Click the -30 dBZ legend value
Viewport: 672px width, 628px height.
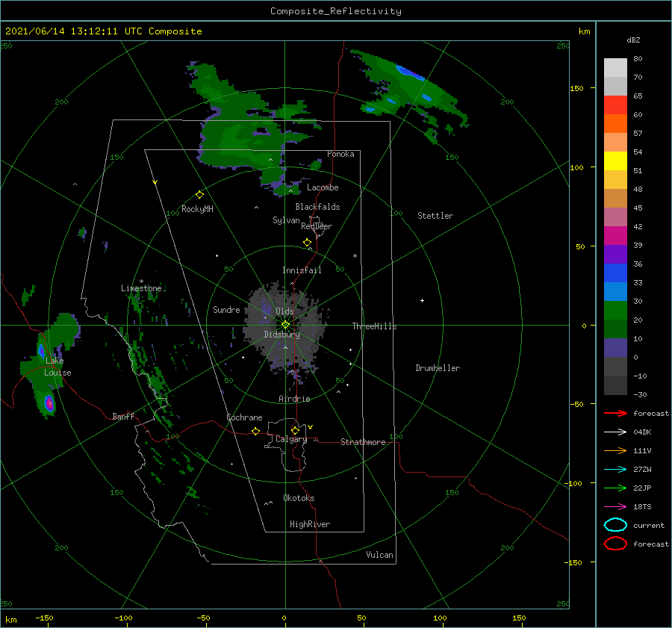(640, 394)
